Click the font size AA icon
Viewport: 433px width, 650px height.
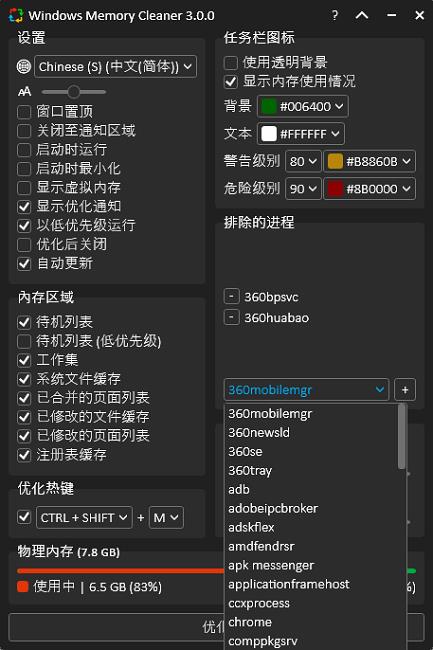coord(24,92)
